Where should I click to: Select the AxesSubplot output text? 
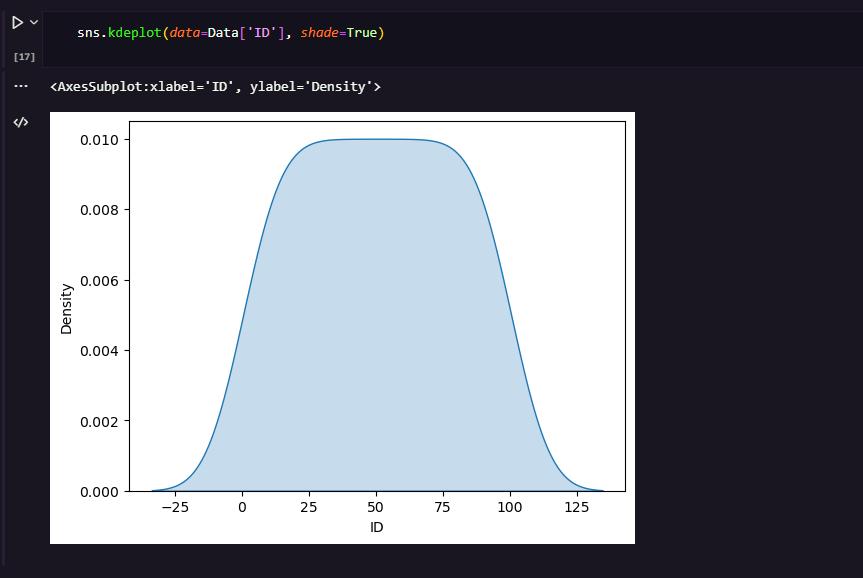click(x=215, y=86)
